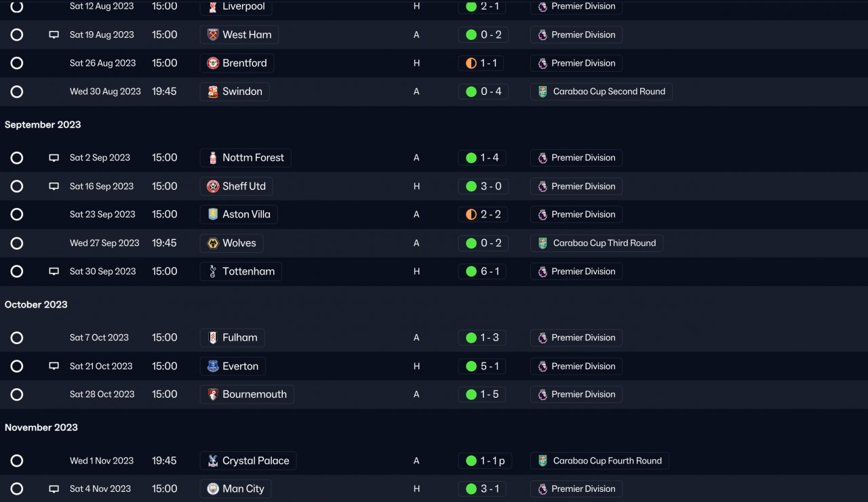Click the Tottenham club badge icon
The width and height of the screenshot is (868, 502).
[x=213, y=272]
